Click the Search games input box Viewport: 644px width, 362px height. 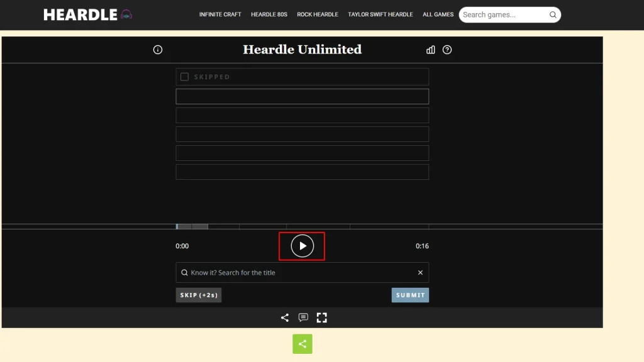[503, 14]
